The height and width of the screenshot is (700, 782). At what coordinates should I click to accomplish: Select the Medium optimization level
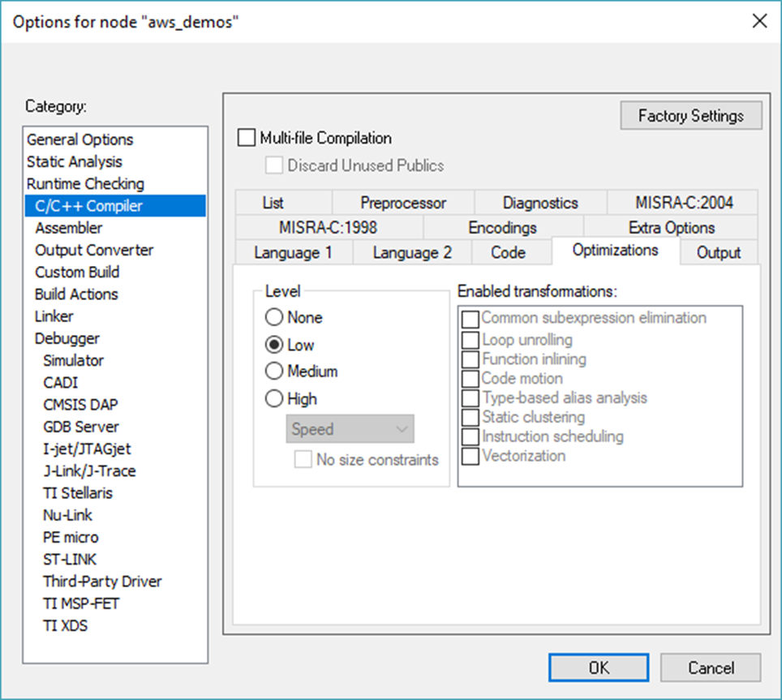point(273,371)
